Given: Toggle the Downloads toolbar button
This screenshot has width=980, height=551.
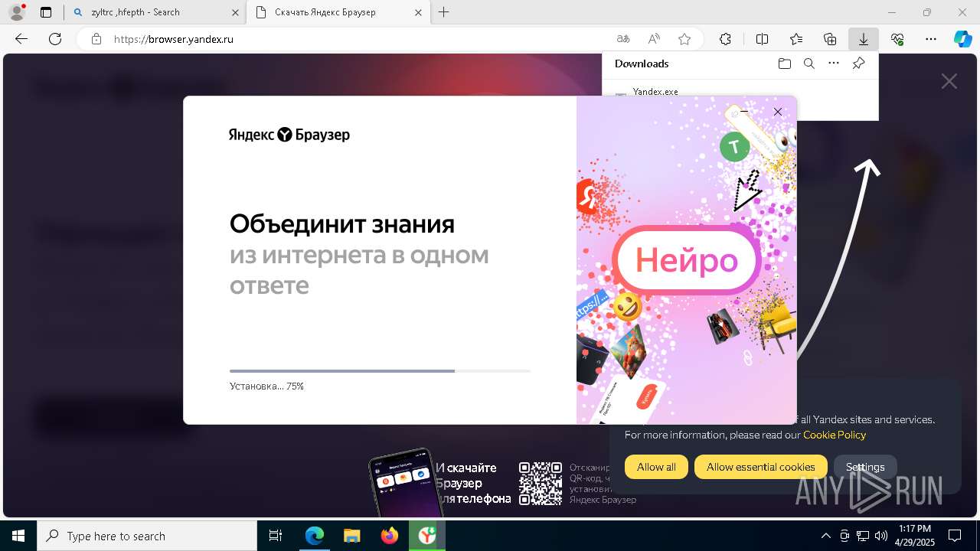Looking at the screenshot, I should coord(864,39).
